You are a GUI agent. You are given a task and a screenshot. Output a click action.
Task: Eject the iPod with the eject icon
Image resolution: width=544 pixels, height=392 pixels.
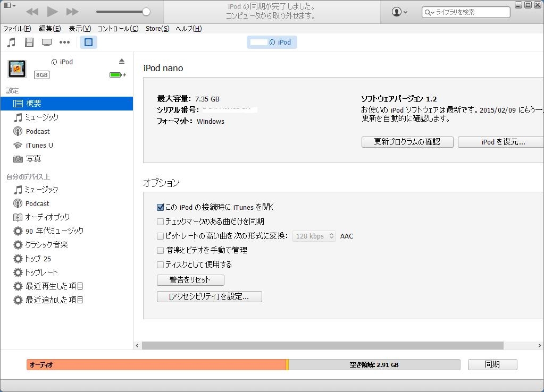(121, 61)
